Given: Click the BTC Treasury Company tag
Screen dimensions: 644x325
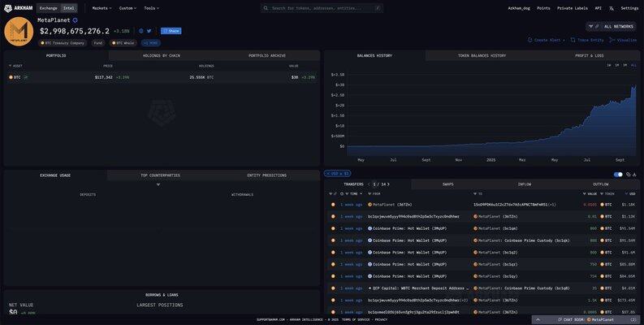Looking at the screenshot, I should [63, 42].
